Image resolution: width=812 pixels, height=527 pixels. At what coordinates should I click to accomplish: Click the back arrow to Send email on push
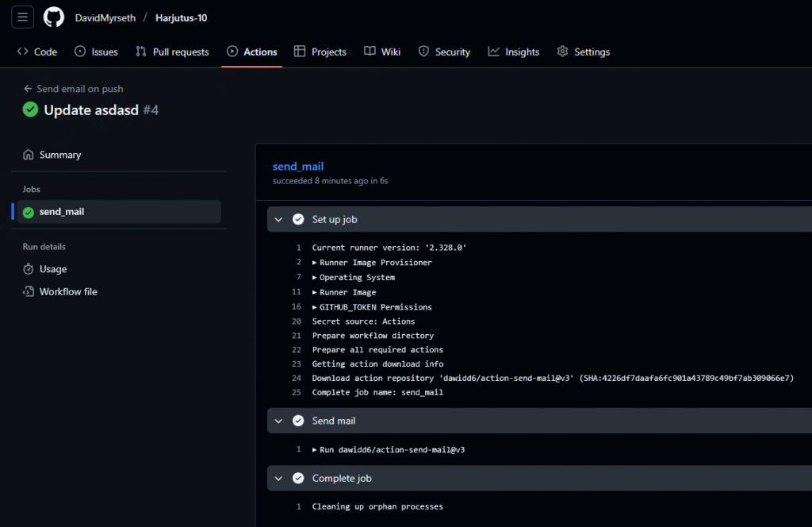(28, 89)
